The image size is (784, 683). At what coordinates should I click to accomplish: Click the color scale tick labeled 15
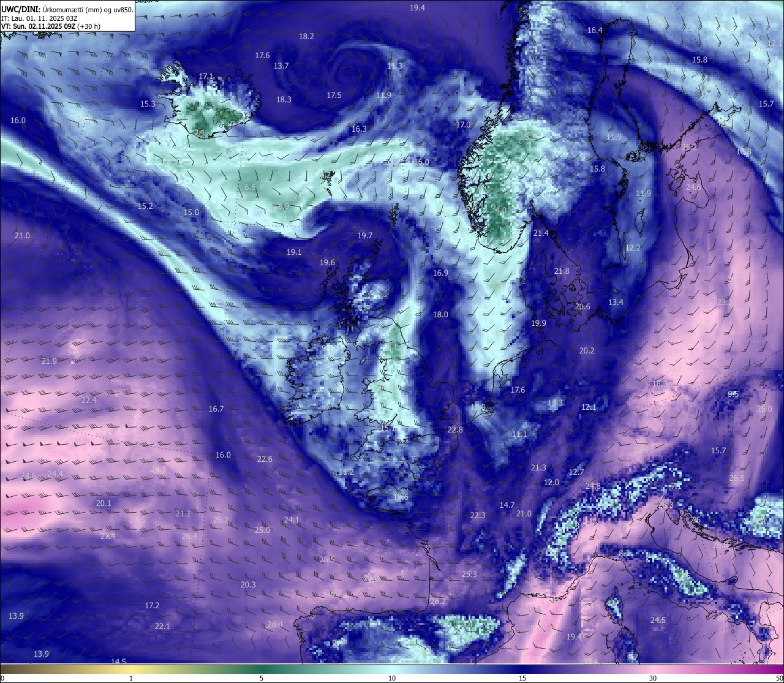(x=522, y=678)
